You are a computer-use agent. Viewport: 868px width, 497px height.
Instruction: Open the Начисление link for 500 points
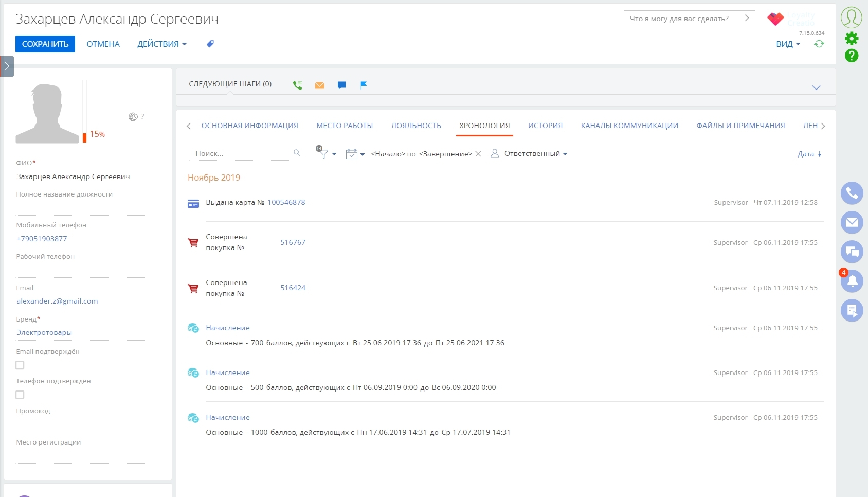click(x=228, y=372)
